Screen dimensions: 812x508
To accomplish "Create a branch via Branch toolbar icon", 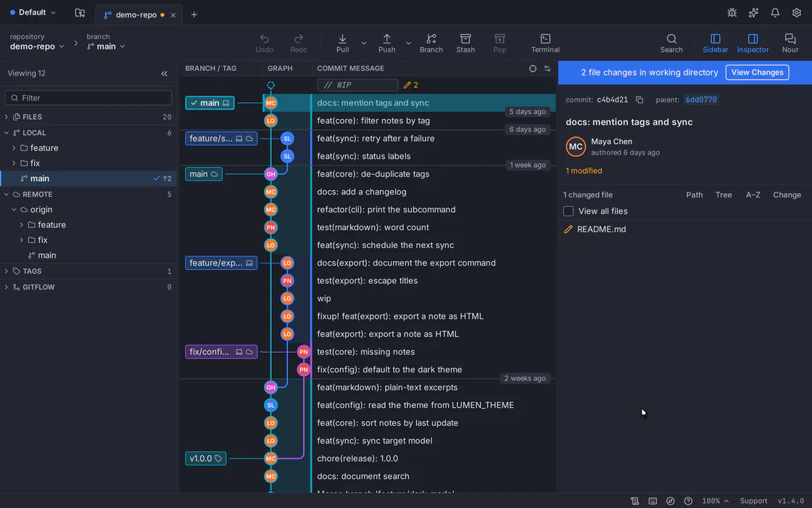I will click(431, 39).
